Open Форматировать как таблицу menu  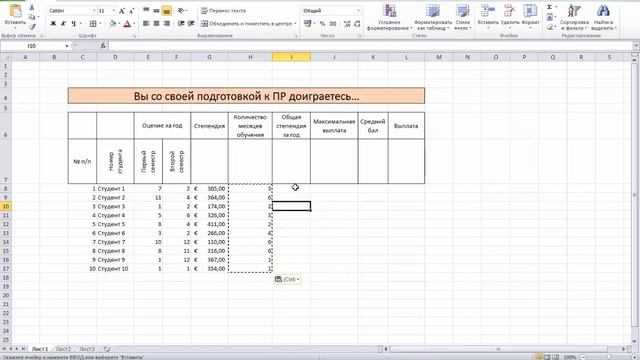433,17
